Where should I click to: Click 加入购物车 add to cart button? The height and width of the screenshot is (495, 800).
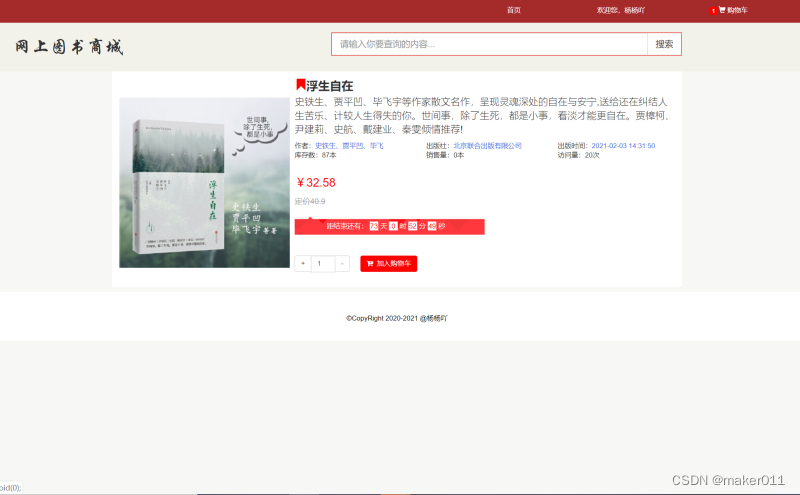coord(389,263)
